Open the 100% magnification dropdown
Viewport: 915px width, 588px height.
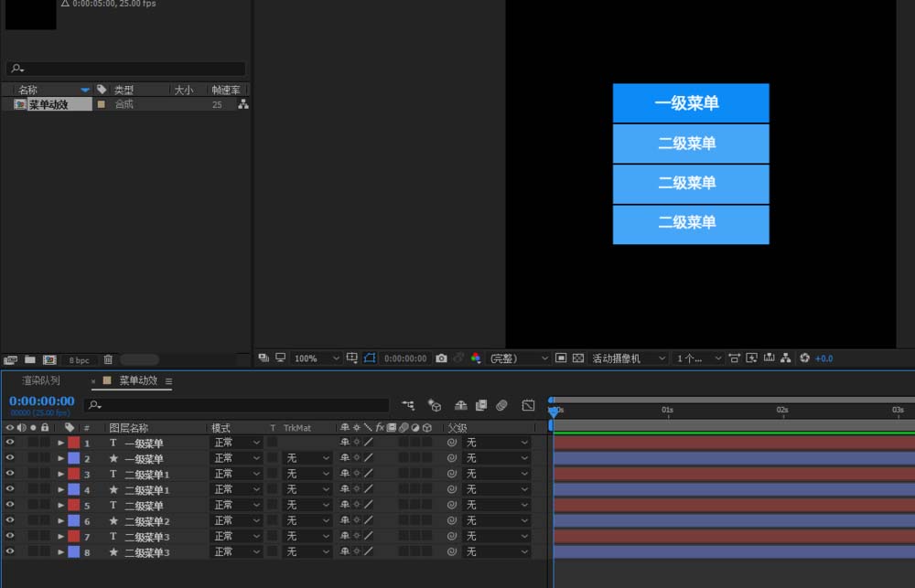click(316, 358)
